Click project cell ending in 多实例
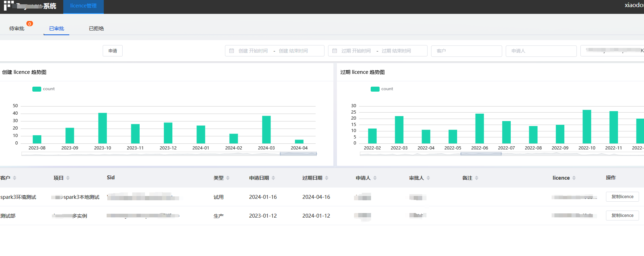The image size is (644, 256). (70, 216)
